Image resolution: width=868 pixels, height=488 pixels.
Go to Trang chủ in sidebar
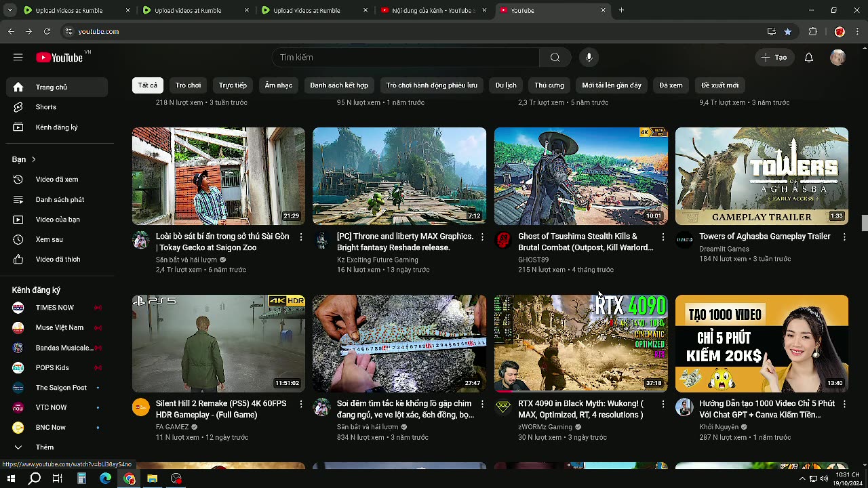point(57,87)
